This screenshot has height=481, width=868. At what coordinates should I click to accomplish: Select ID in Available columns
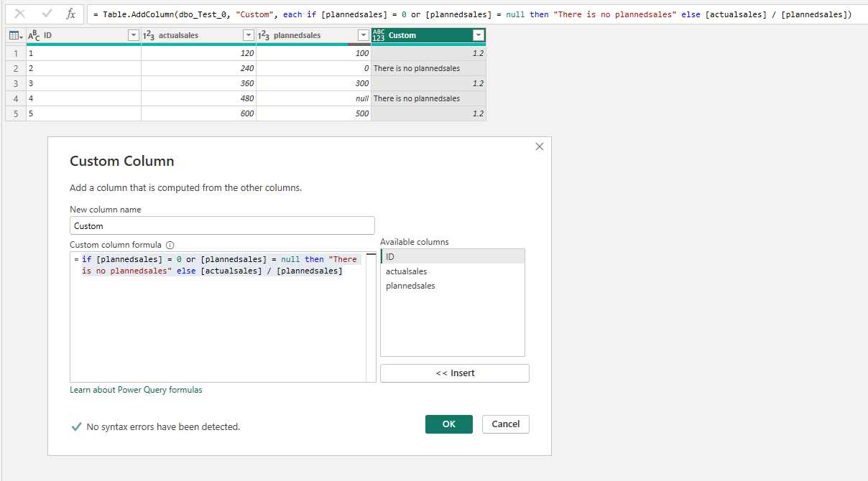(453, 256)
